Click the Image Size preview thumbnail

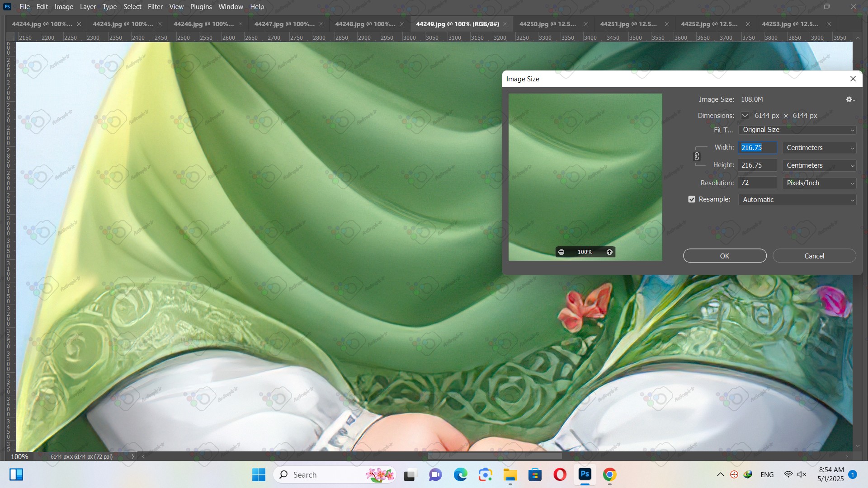[x=585, y=177]
